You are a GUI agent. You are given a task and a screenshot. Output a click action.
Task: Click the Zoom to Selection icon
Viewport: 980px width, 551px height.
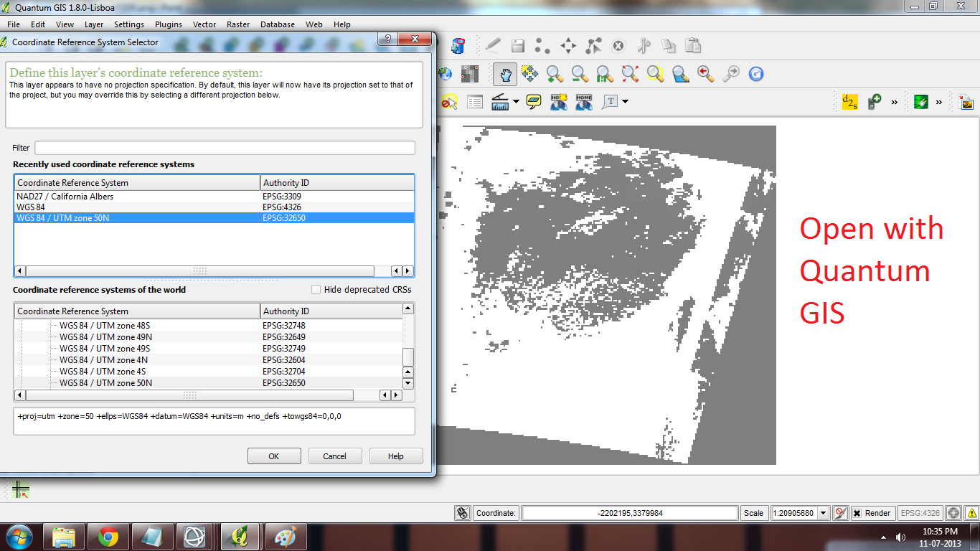point(655,73)
